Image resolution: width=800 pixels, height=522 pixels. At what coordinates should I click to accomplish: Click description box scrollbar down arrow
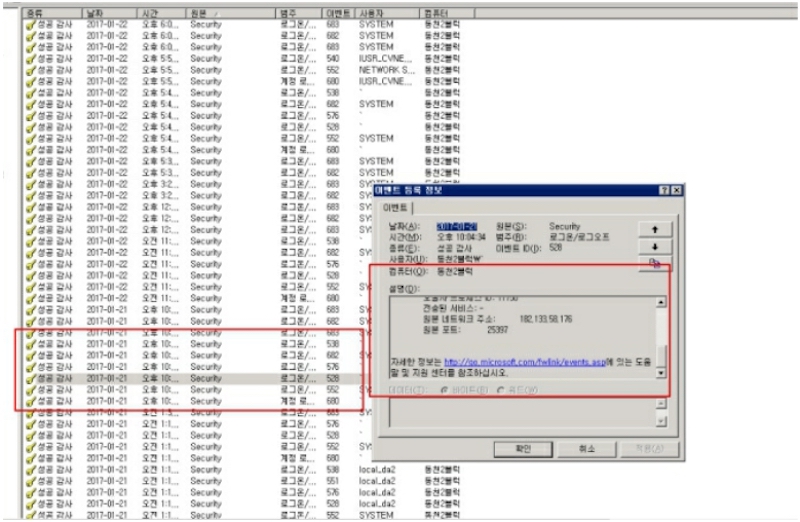(x=660, y=373)
